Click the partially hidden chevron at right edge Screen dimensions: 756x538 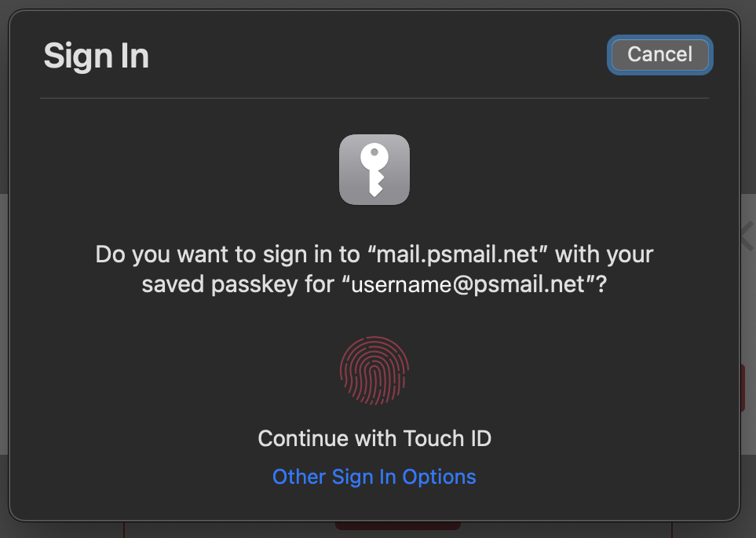(x=747, y=236)
